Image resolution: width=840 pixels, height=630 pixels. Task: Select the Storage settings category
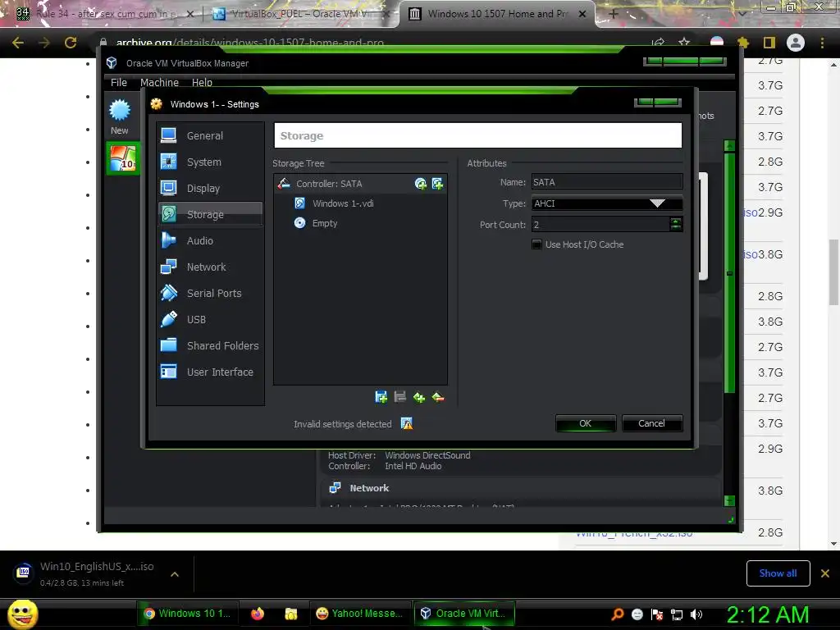(210, 214)
